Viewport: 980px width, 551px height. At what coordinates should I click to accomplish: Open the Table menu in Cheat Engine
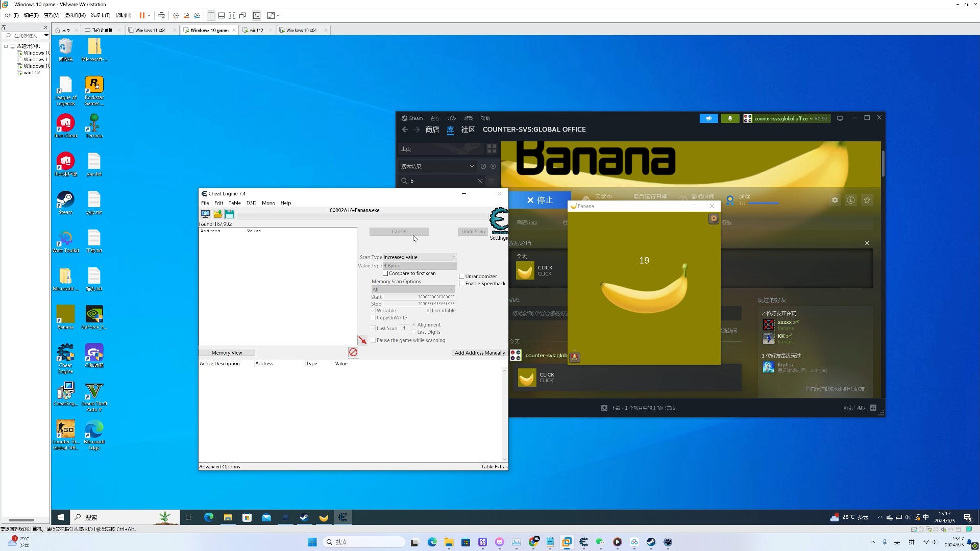pyautogui.click(x=234, y=203)
